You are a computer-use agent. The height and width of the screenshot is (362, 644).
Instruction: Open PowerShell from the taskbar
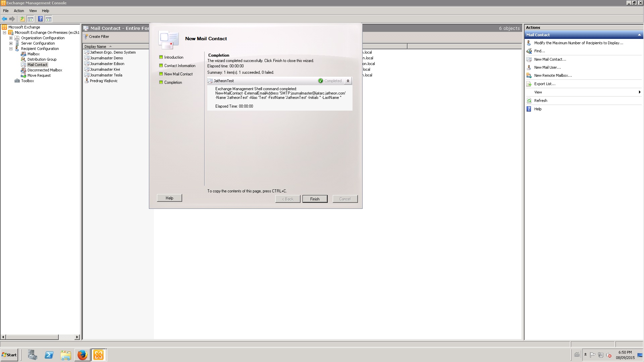tap(49, 355)
